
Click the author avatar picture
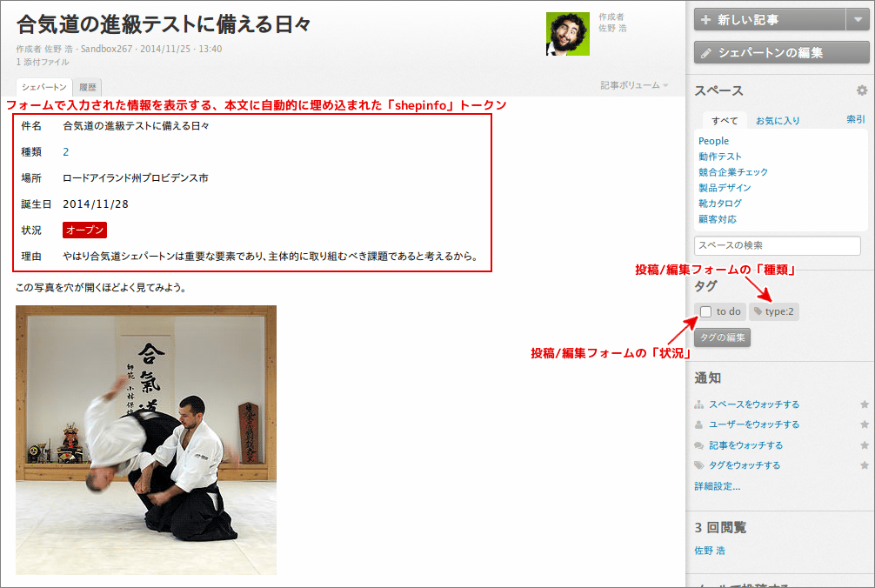click(567, 34)
